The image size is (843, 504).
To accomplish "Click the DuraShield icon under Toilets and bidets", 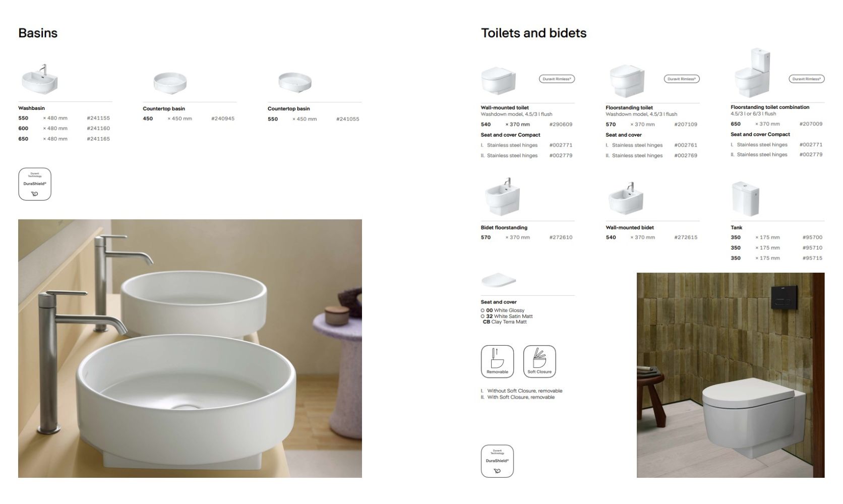I will tap(497, 461).
